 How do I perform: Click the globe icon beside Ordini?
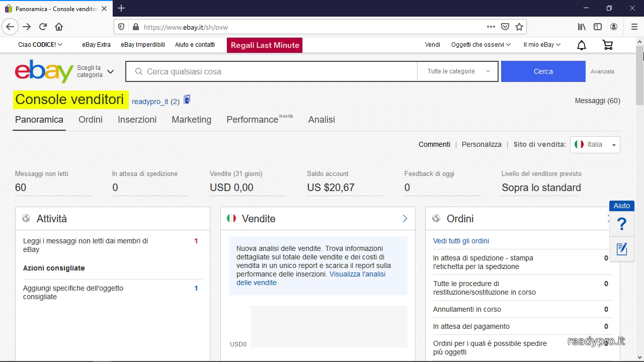437,219
